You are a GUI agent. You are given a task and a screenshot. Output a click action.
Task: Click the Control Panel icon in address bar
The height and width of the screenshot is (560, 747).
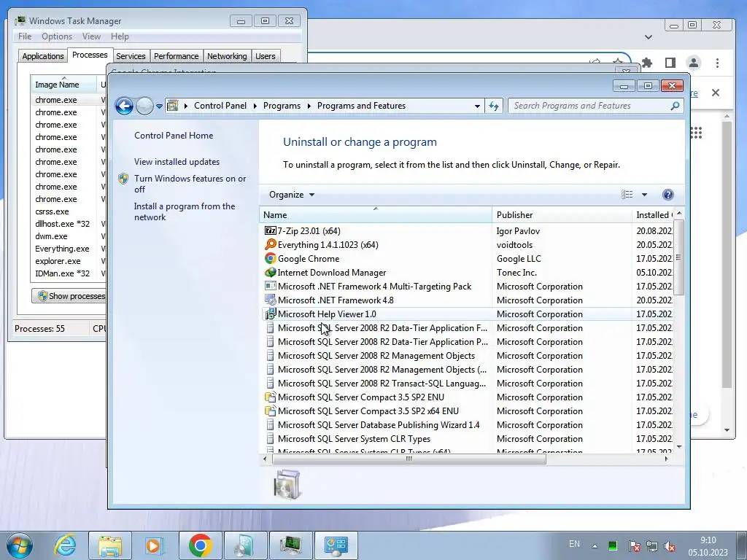point(172,106)
